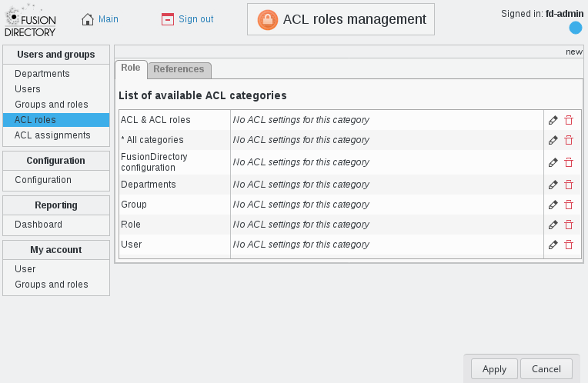Viewport: 588px width, 383px height.
Task: Open Groups and roles under My account
Action: (x=52, y=285)
